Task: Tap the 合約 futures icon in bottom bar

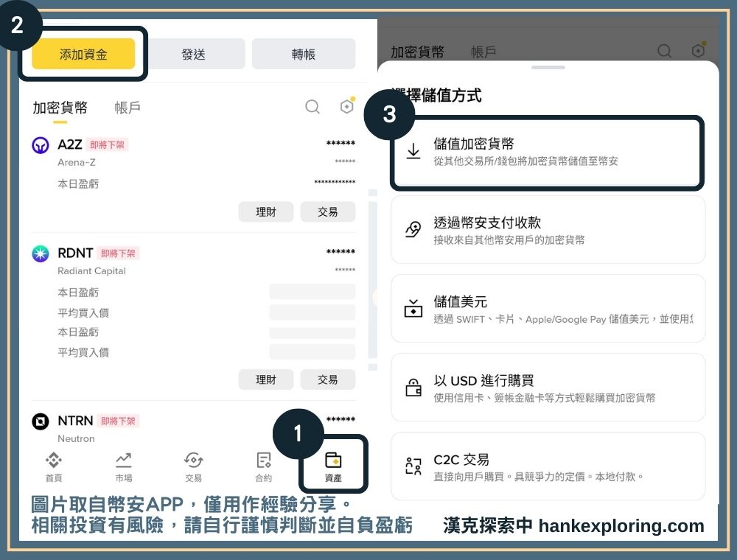Action: point(263,464)
